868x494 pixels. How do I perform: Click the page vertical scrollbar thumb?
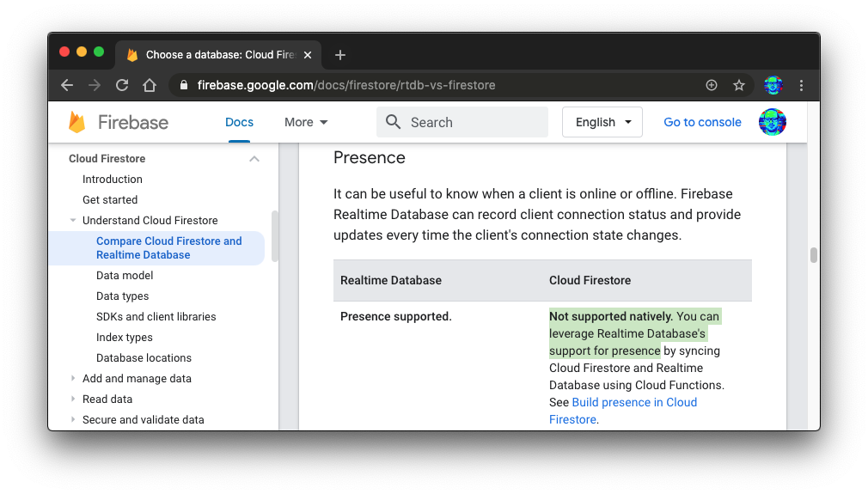click(x=813, y=255)
